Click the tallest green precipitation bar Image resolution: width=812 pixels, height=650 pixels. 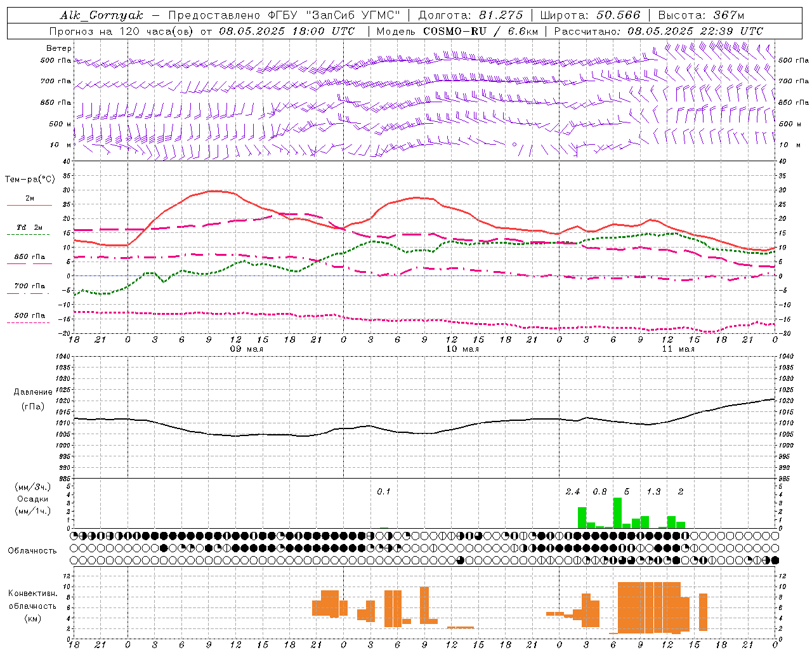click(x=617, y=513)
